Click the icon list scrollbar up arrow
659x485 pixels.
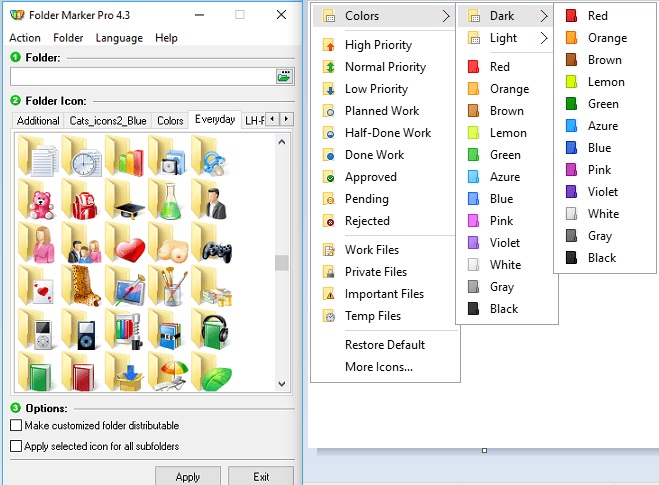pyautogui.click(x=282, y=142)
